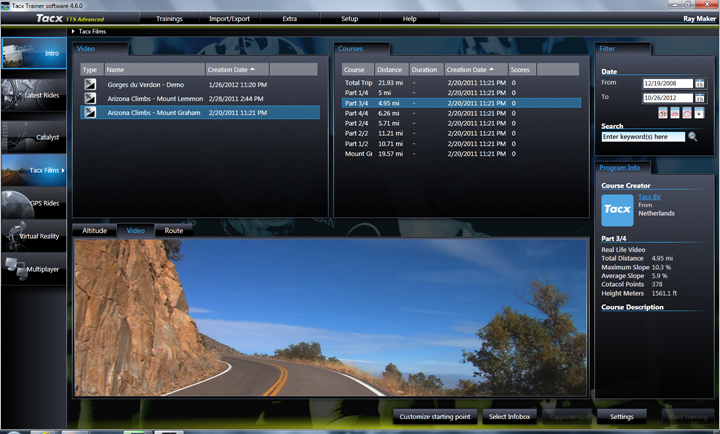Sort courses by Duration column header
Viewport: 720px width, 434px height.
tap(427, 69)
